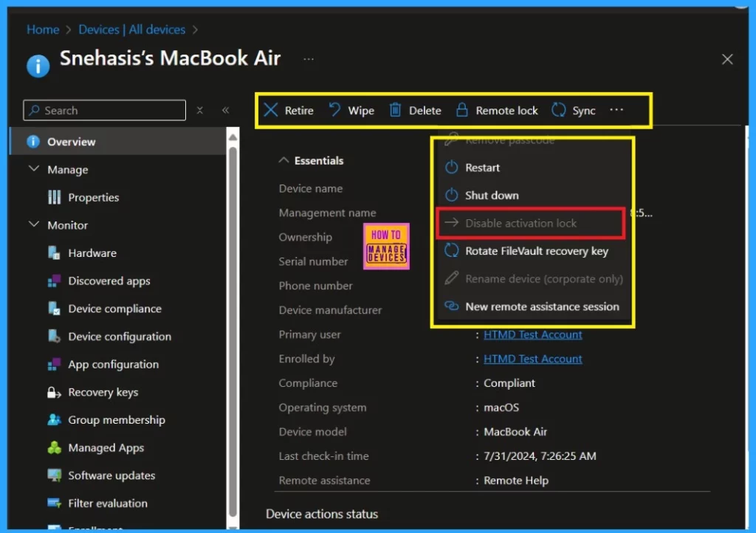Click the Remote Help value
The image size is (756, 533).
tap(516, 481)
